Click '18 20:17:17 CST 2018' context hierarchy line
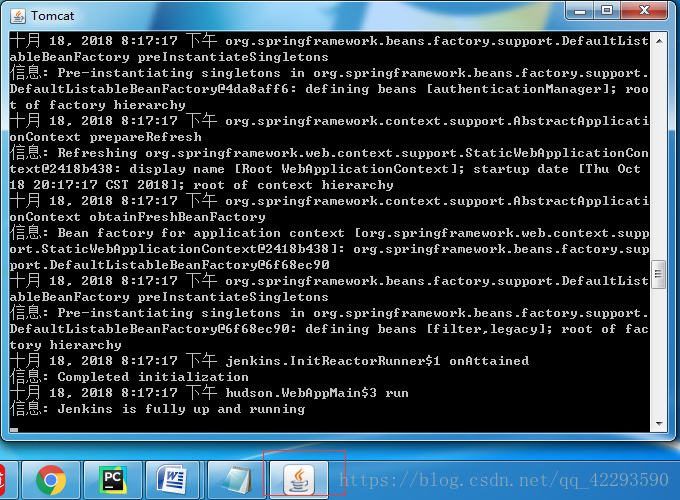Image resolution: width=680 pixels, height=500 pixels. pos(201,185)
